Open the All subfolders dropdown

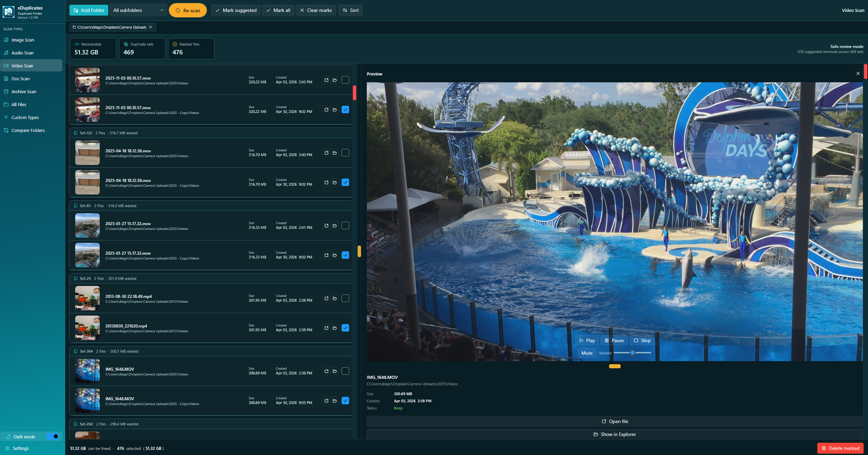coord(138,10)
